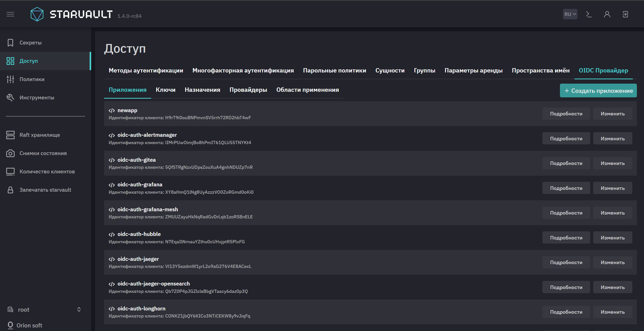644x331 pixels.
Task: Switch to the Keys tab
Action: pyautogui.click(x=166, y=90)
